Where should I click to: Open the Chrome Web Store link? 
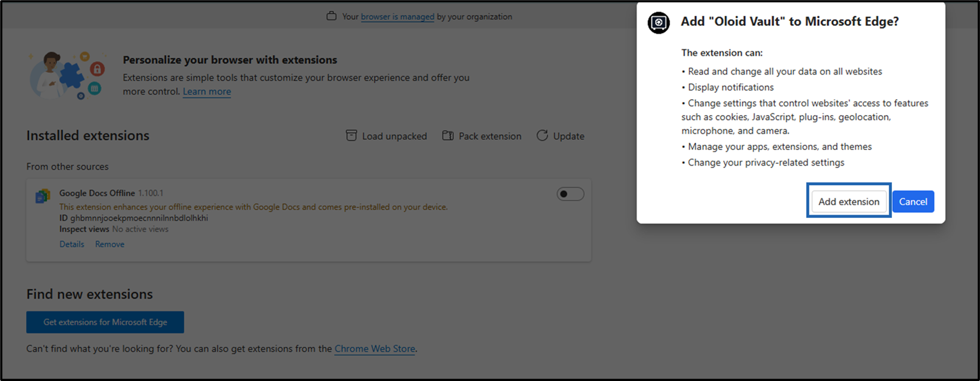click(375, 349)
